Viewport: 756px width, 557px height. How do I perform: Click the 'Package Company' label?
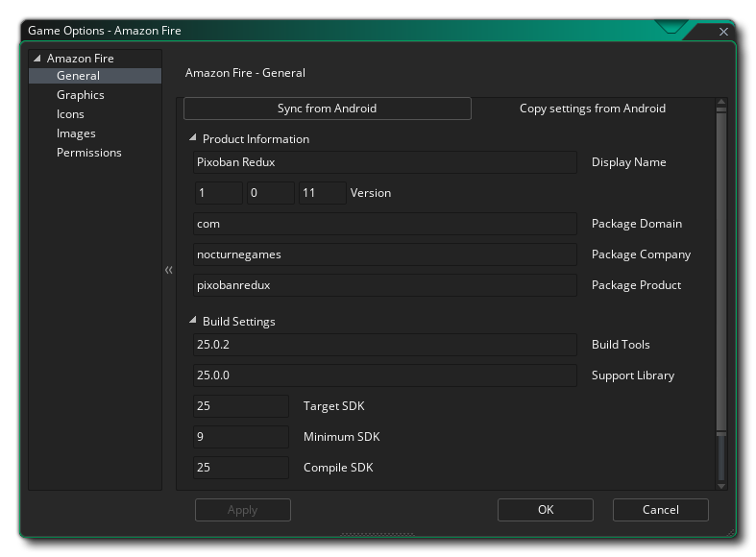coord(641,254)
